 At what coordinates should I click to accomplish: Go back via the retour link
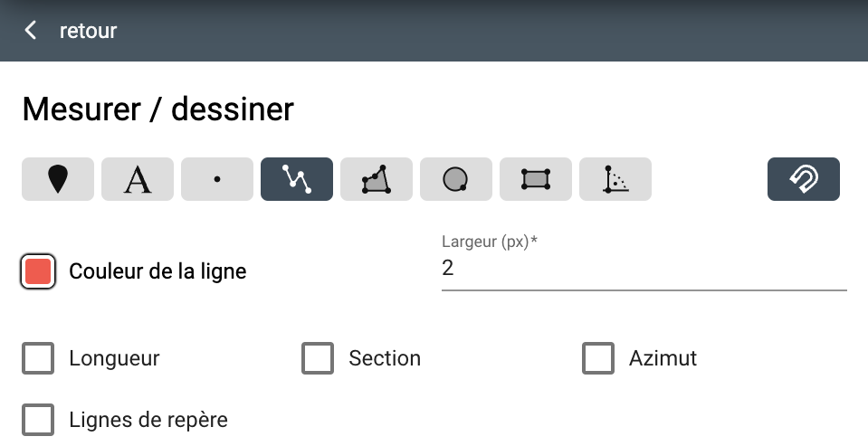[88, 31]
